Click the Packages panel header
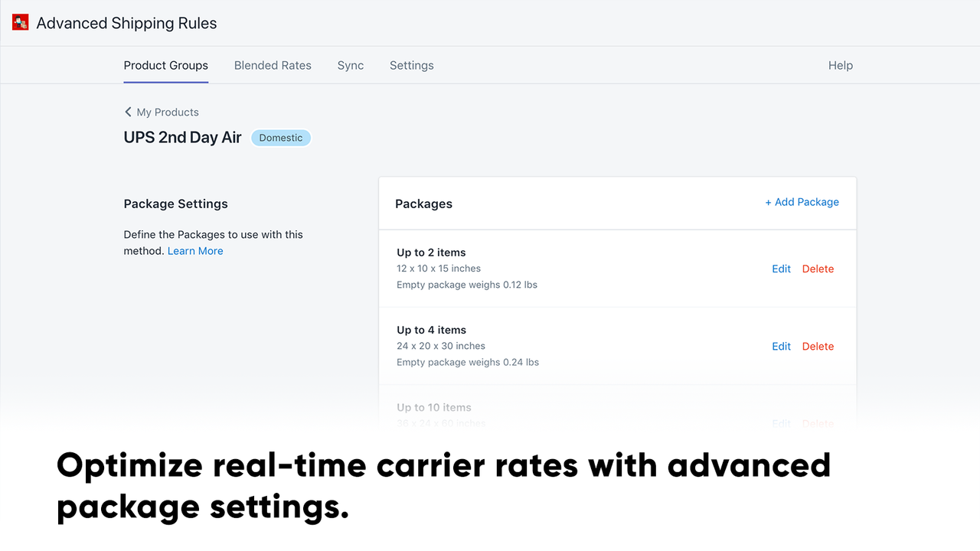The height and width of the screenshot is (551, 980). pyautogui.click(x=423, y=204)
